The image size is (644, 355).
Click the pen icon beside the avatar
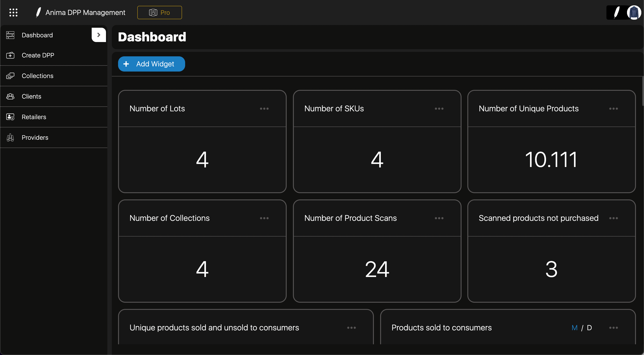point(616,12)
